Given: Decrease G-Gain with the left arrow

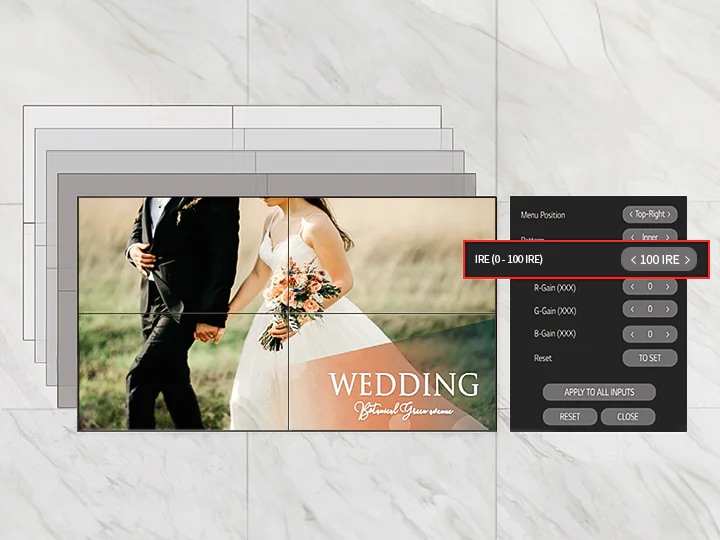Looking at the screenshot, I should (632, 309).
